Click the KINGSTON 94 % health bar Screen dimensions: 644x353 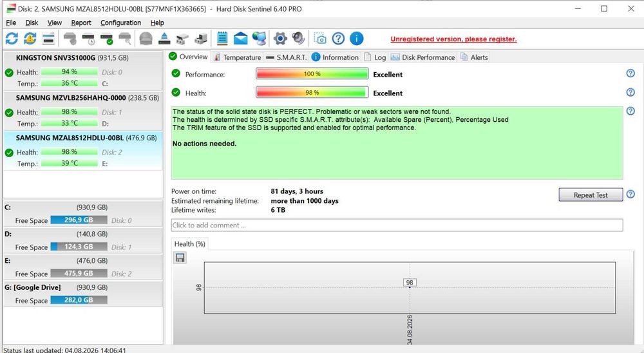coord(69,72)
